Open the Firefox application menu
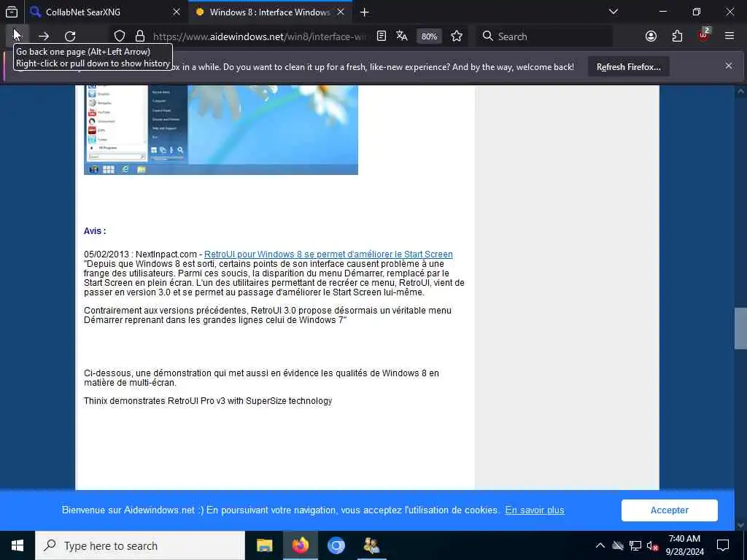The image size is (747, 560). coord(729,36)
